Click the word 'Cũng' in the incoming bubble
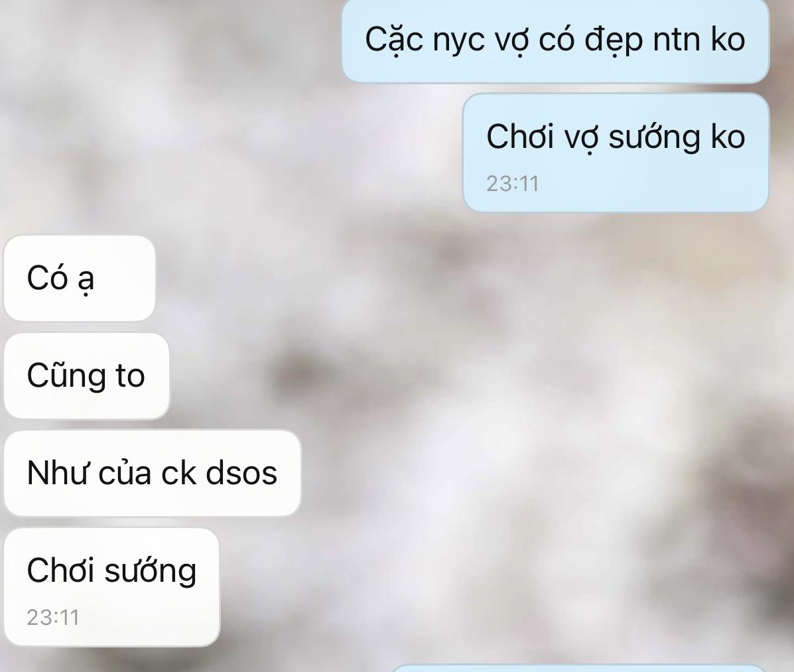 [x=67, y=375]
